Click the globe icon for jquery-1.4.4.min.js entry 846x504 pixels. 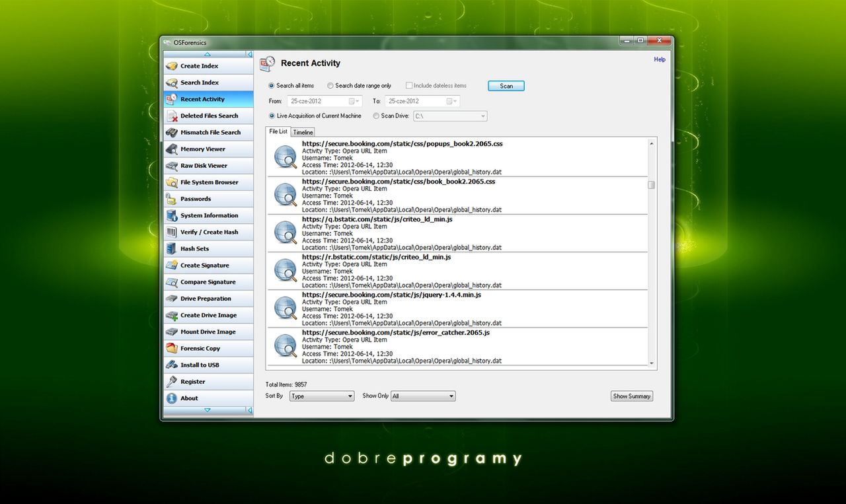(286, 308)
